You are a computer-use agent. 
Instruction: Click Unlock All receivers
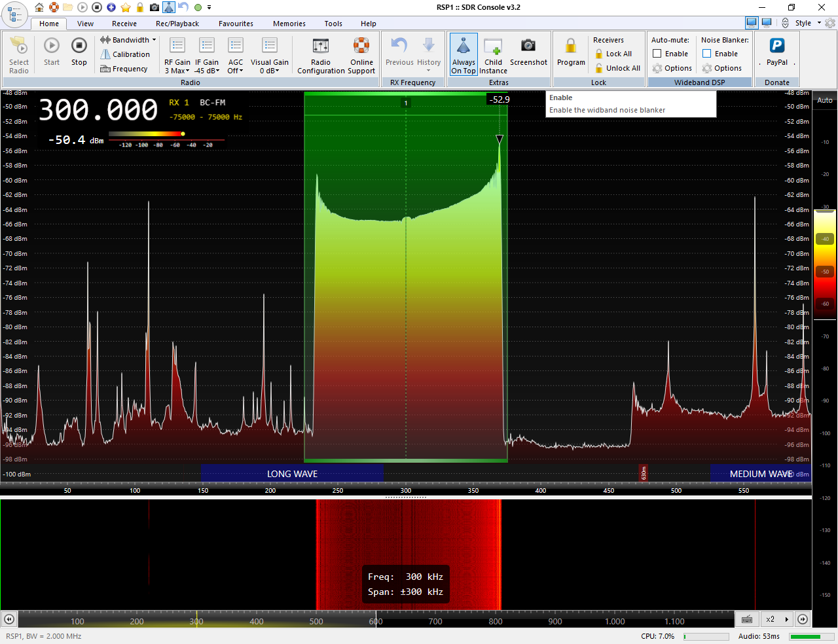(623, 68)
